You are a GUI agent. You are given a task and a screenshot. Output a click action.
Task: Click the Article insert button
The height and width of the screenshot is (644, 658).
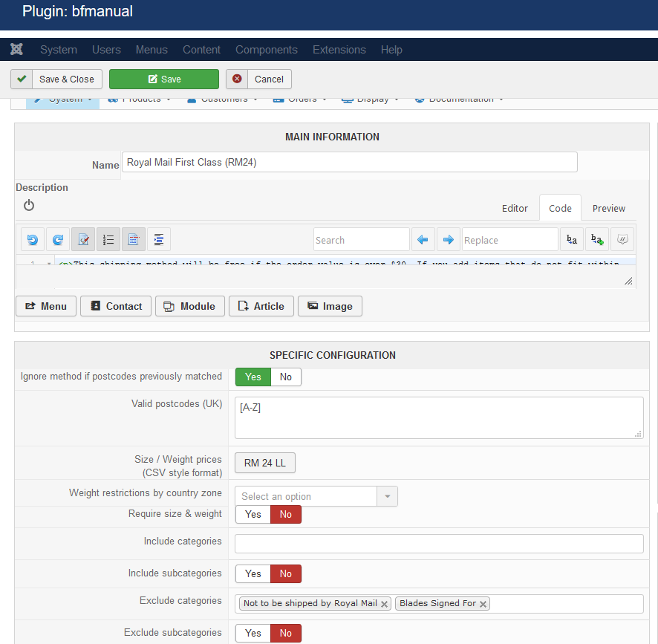point(261,306)
